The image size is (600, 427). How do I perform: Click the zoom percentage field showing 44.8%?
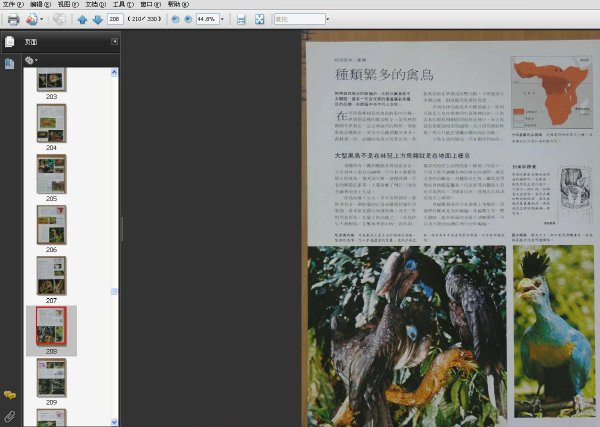pyautogui.click(x=207, y=19)
